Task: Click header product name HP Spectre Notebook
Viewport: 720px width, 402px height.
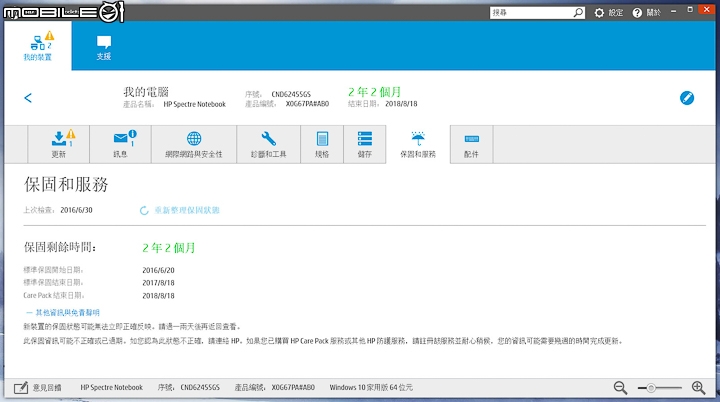Action: point(195,104)
